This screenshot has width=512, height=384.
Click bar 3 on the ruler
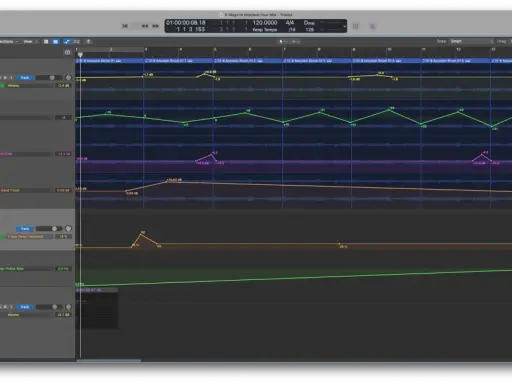click(146, 50)
